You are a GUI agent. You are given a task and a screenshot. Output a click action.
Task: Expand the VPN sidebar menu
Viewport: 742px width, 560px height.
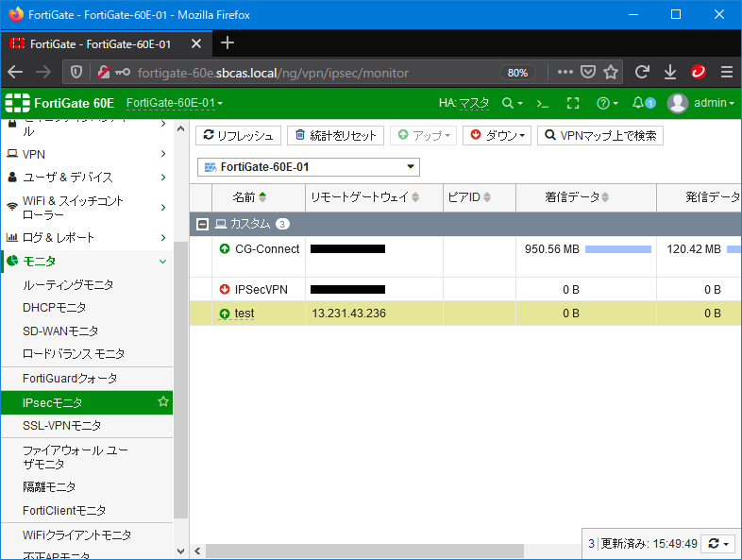(87, 154)
